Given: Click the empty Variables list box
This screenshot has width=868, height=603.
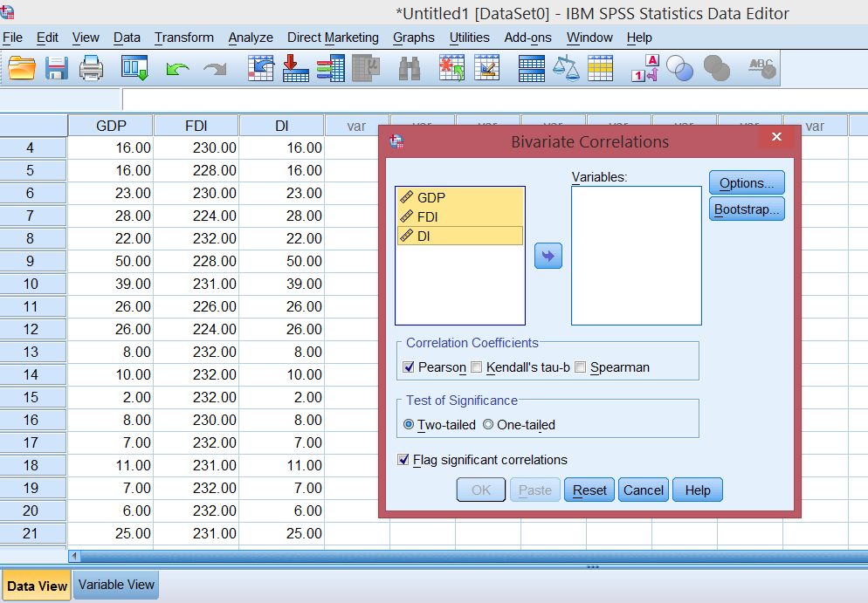Looking at the screenshot, I should point(637,256).
